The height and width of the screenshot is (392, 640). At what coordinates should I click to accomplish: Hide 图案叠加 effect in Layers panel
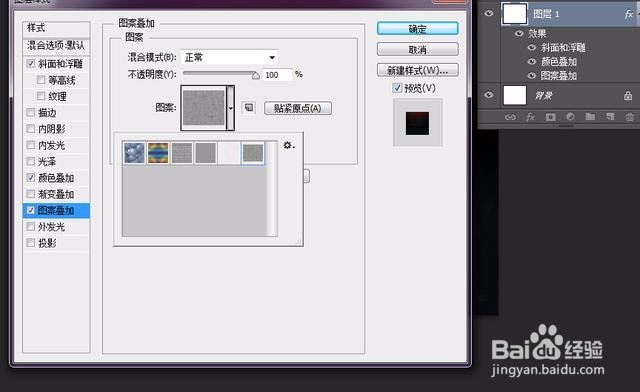pos(532,76)
